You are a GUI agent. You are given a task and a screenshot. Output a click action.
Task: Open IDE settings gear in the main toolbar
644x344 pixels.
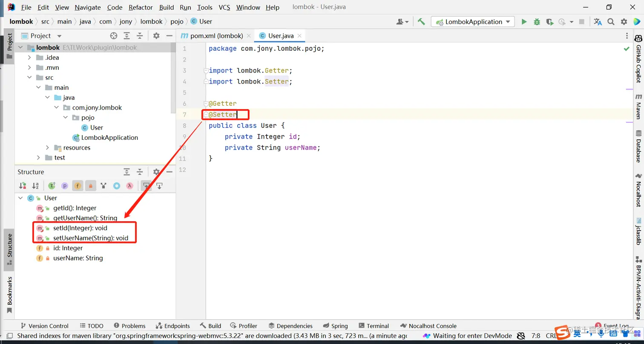click(x=624, y=22)
